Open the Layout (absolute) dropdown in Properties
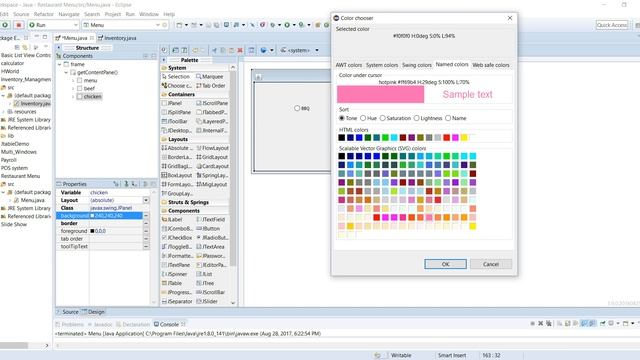The image size is (640, 360). pos(146,200)
